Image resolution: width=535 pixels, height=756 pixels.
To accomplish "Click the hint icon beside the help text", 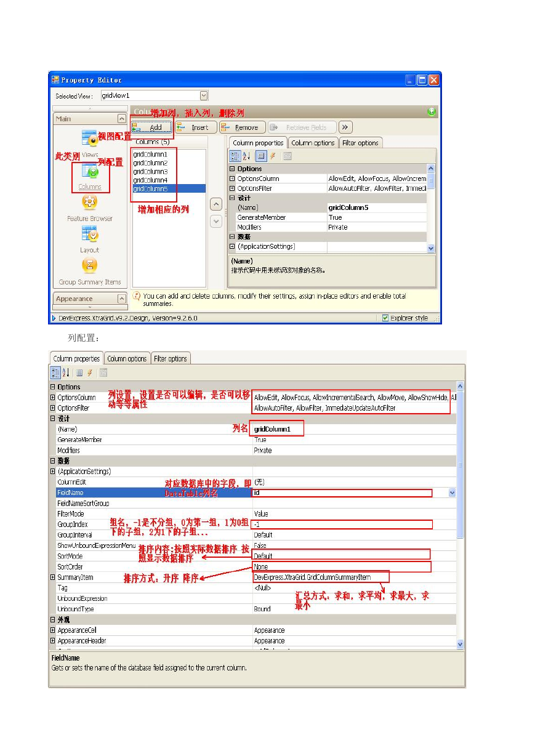I will tap(137, 296).
